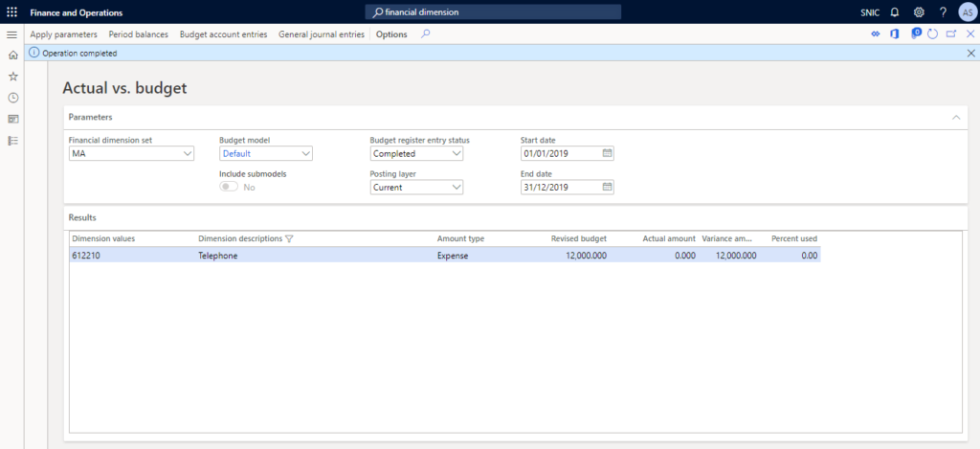Open the app launcher waffle icon
The height and width of the screenshot is (449, 980).
pos(11,12)
